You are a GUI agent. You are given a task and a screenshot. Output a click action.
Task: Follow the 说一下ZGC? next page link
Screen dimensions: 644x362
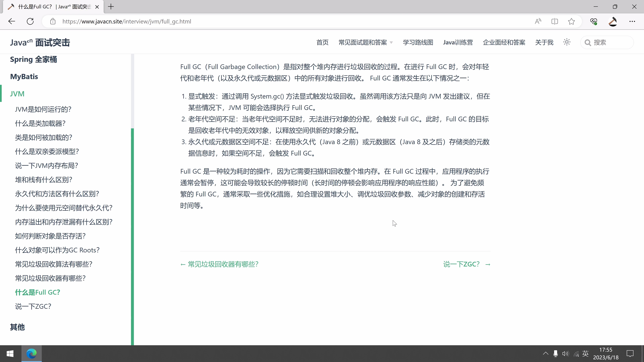(x=461, y=264)
